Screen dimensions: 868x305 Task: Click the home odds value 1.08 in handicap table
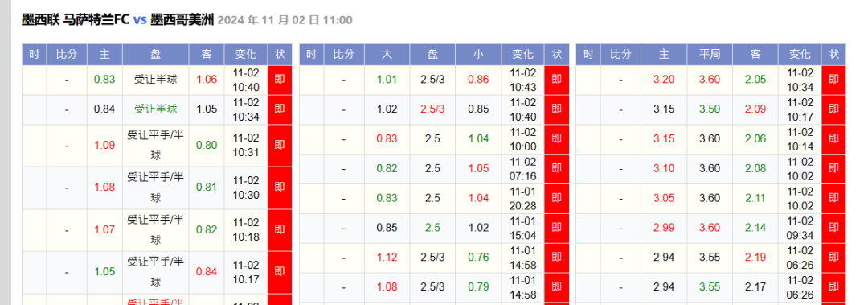pos(104,187)
